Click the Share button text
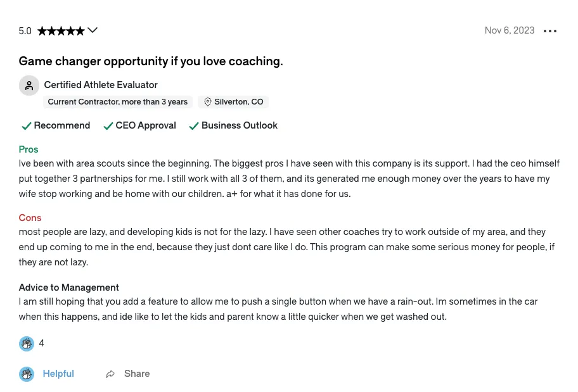578x392 pixels. click(137, 374)
